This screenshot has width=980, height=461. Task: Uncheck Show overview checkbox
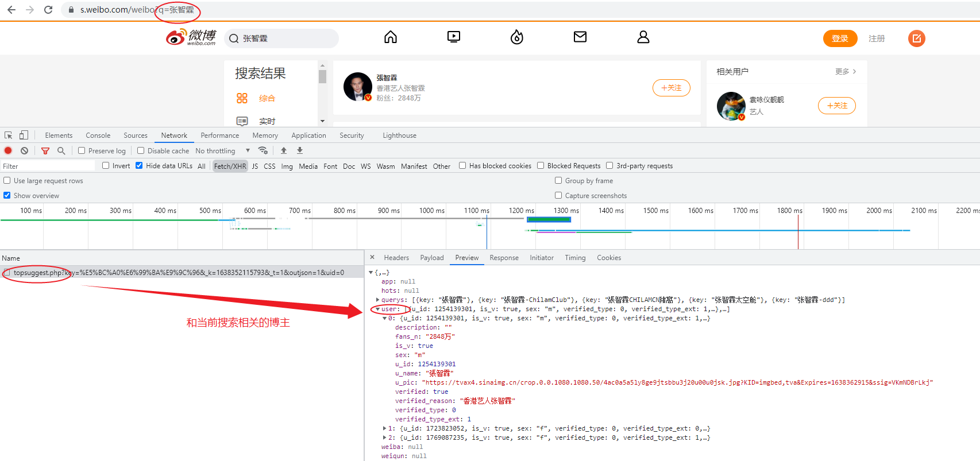coord(7,195)
